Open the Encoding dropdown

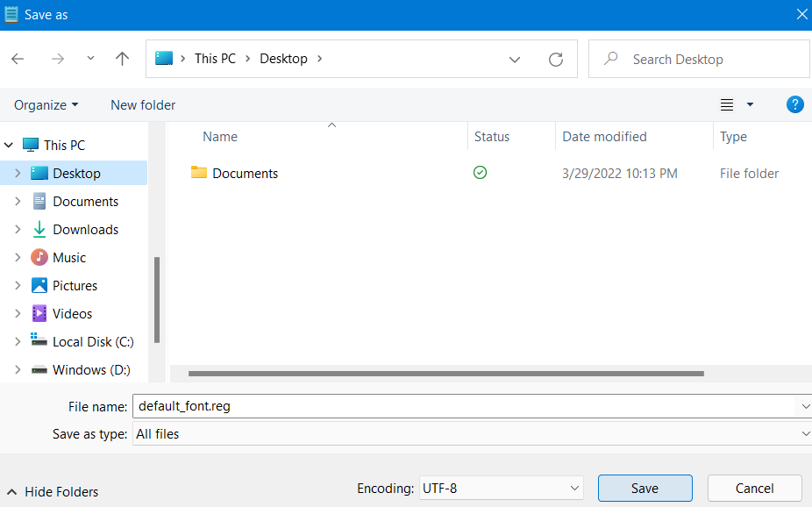(x=501, y=488)
